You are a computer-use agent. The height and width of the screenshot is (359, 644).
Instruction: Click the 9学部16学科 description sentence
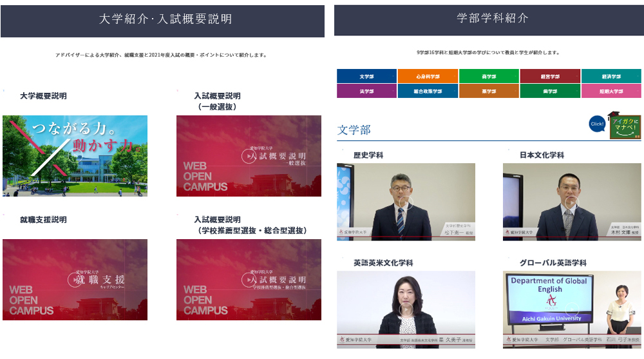pyautogui.click(x=488, y=53)
